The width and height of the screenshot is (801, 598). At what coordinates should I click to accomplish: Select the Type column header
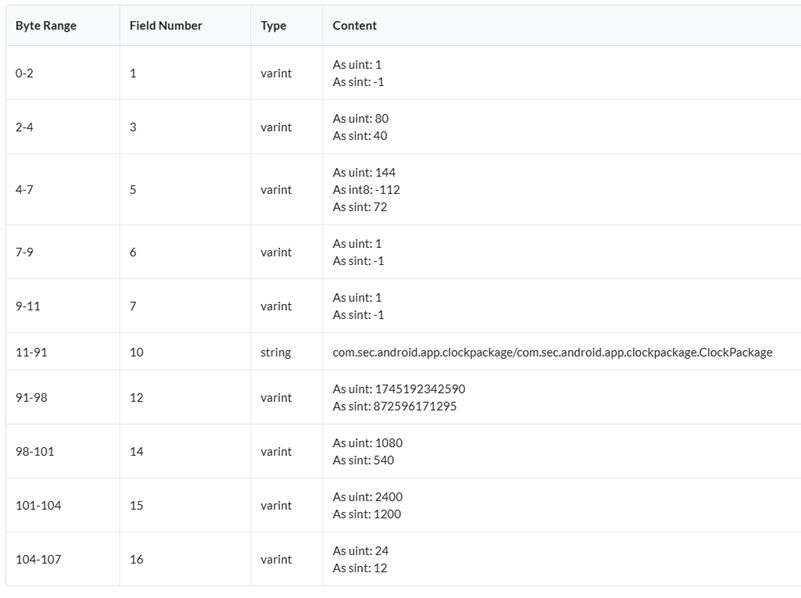point(273,25)
